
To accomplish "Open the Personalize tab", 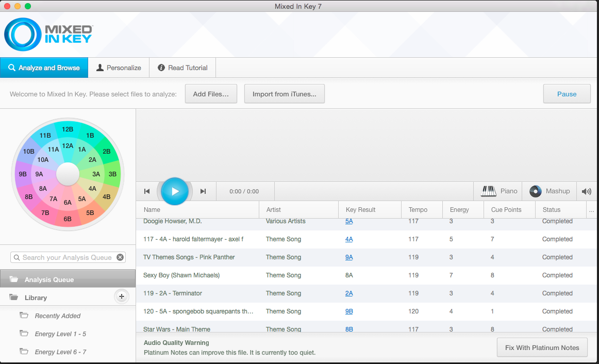I will [x=119, y=68].
